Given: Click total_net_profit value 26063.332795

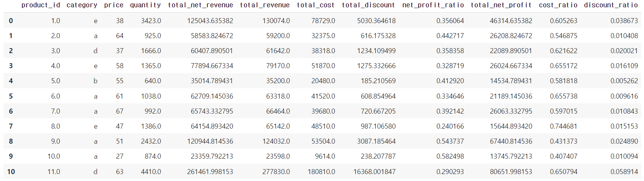Looking at the screenshot, I should tap(511, 111).
